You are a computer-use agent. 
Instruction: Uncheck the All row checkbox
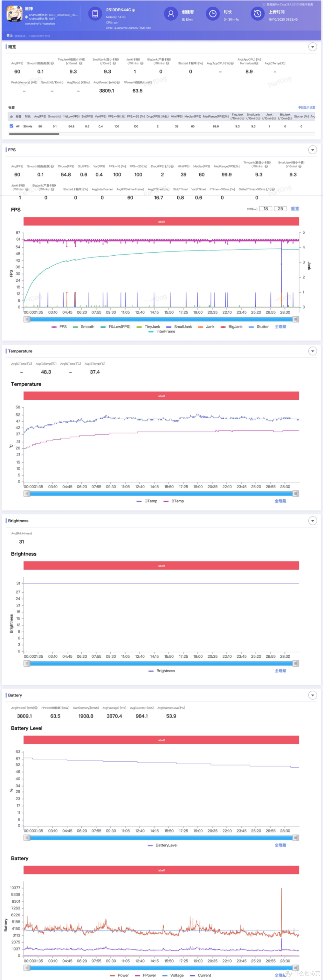pos(11,126)
